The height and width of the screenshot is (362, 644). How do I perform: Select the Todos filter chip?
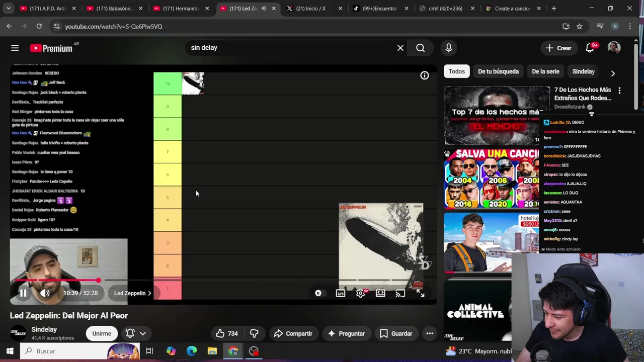click(x=457, y=71)
